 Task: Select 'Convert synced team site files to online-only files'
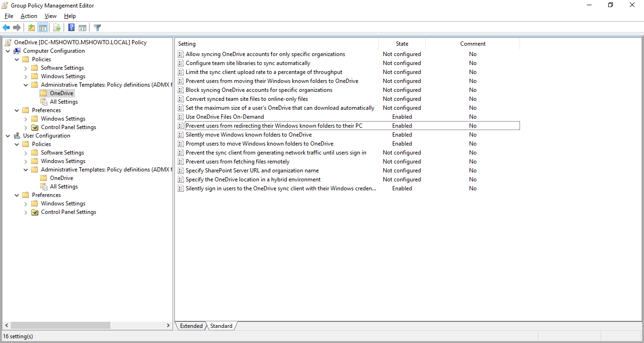[x=247, y=99]
